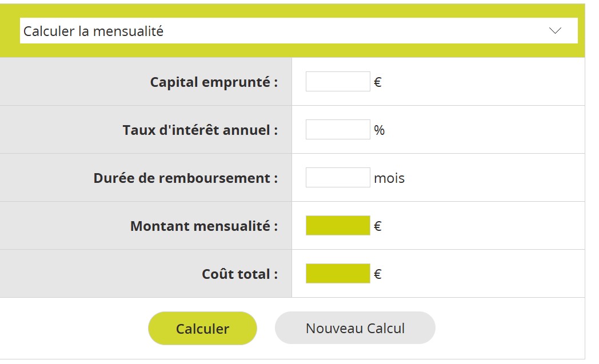Click the euro symbol beside Coût total
Viewport: 599px width, 364px height.
tap(378, 274)
